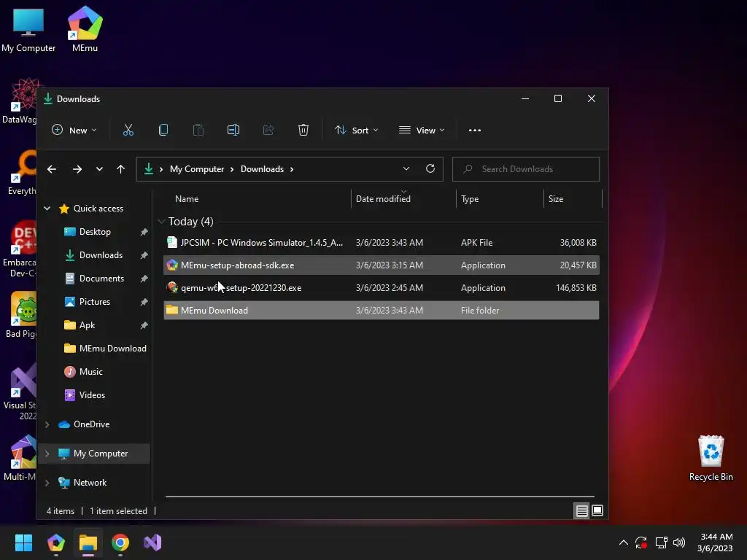Expand the Network tree node
This screenshot has width=747, height=560.
click(x=47, y=483)
